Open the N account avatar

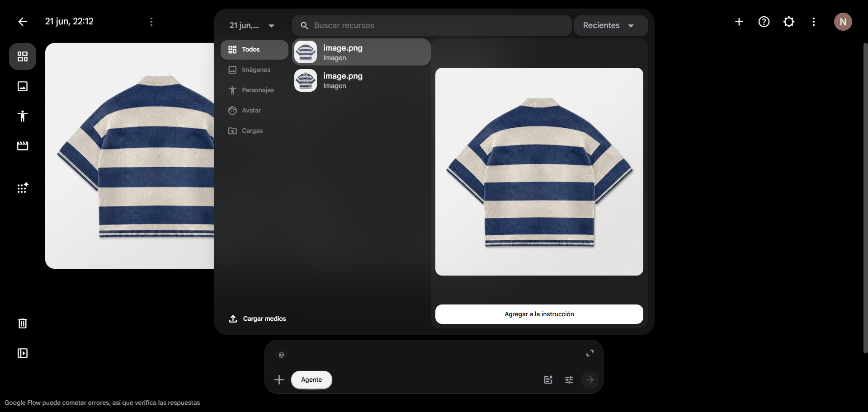[x=843, y=22]
